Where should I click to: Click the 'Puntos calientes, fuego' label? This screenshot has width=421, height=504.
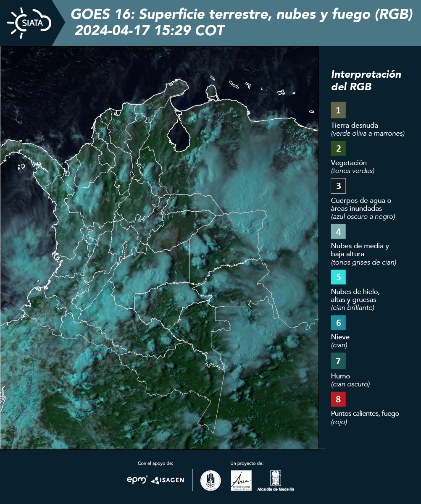[x=365, y=413]
